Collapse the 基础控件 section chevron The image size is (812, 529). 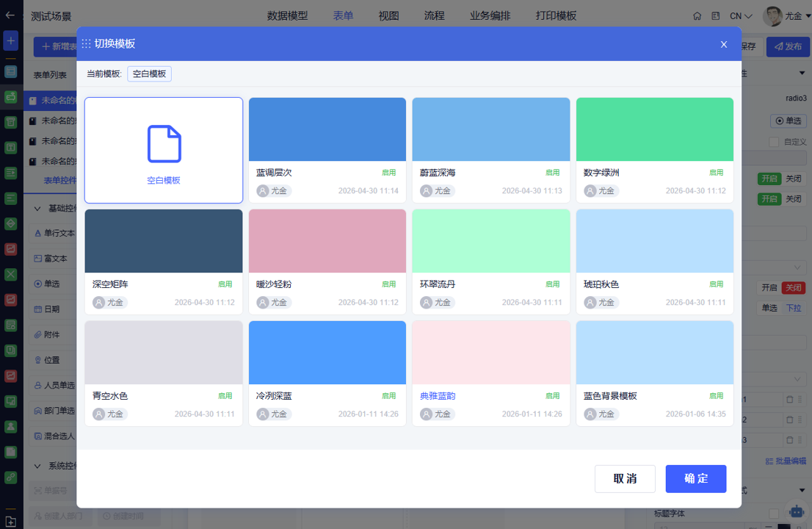[37, 208]
